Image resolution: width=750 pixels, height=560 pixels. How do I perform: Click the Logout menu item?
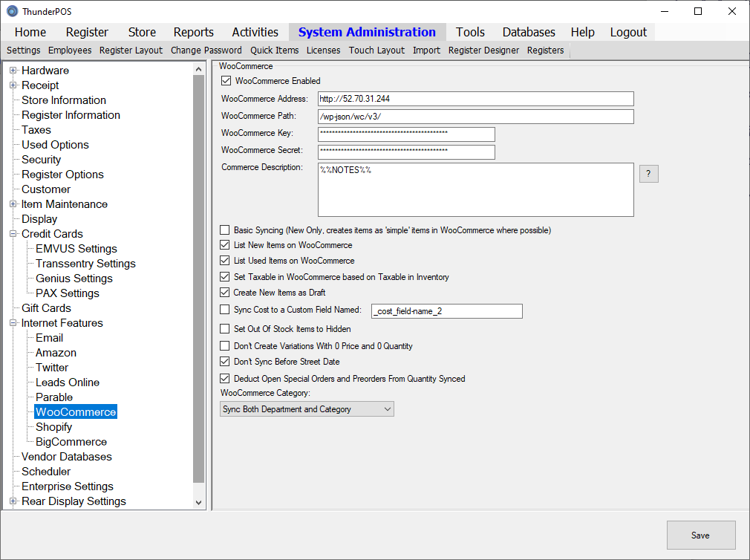(x=628, y=32)
